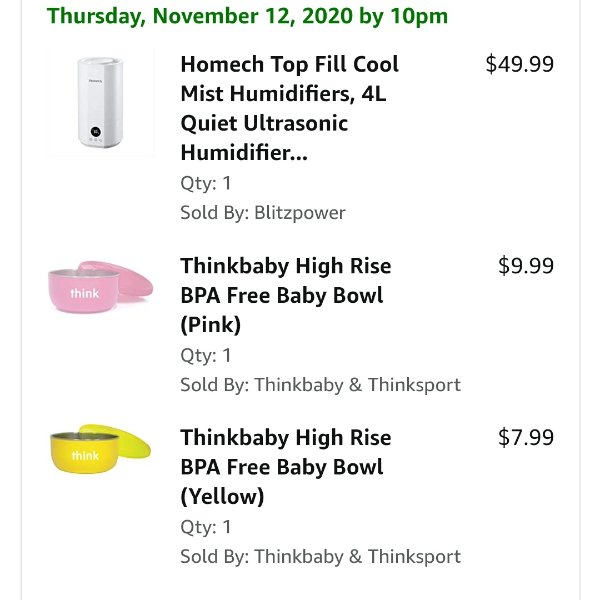The image size is (600, 600).
Task: Open Thinkbaby High Rise Baby Bowl (Yellow) title
Action: (x=286, y=467)
